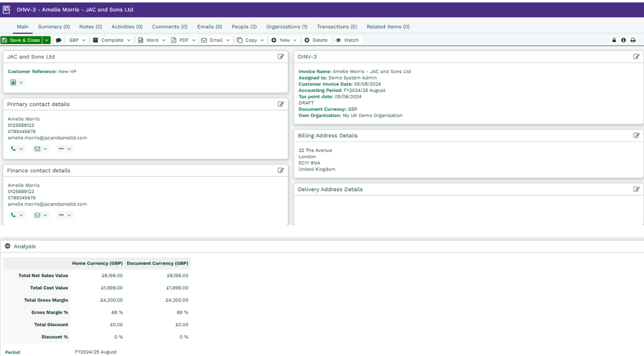Open phone actions for the finance contact
644x356 pixels.
(17, 215)
